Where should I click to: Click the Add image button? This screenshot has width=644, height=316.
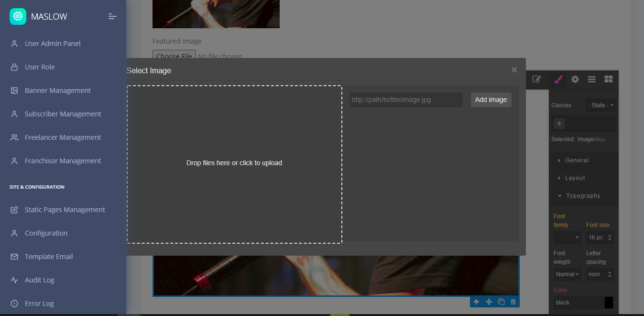[x=491, y=100]
